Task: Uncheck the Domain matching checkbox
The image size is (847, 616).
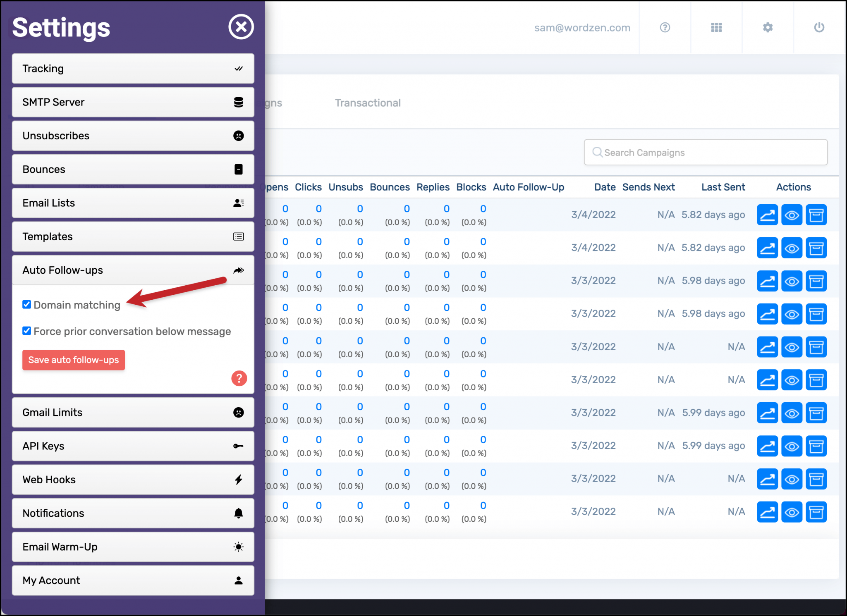Action: tap(27, 305)
